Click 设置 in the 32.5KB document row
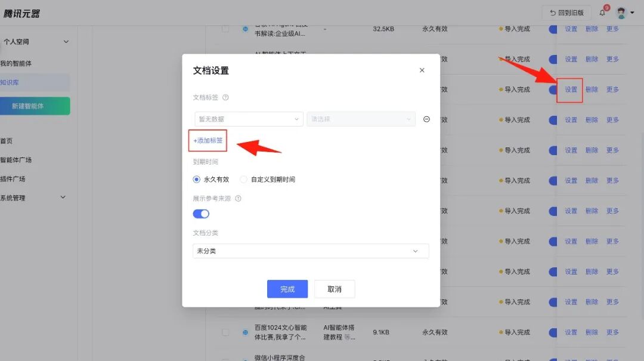Viewport: 644px width, 361px height. [571, 29]
